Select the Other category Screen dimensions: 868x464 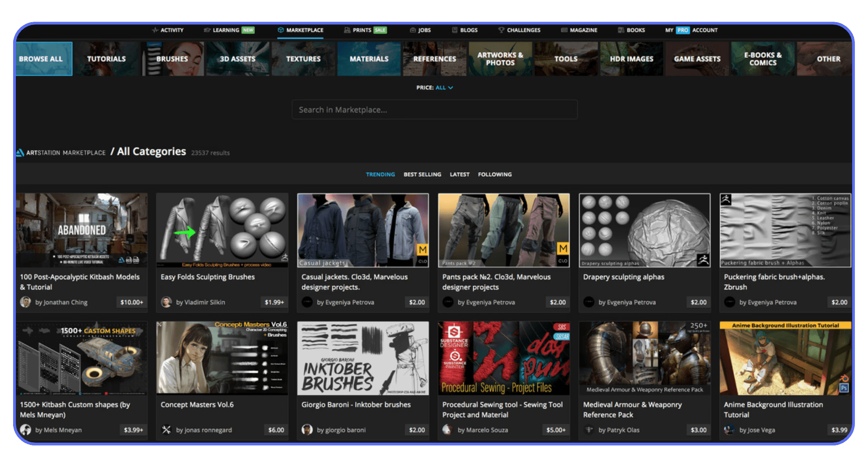pyautogui.click(x=825, y=59)
